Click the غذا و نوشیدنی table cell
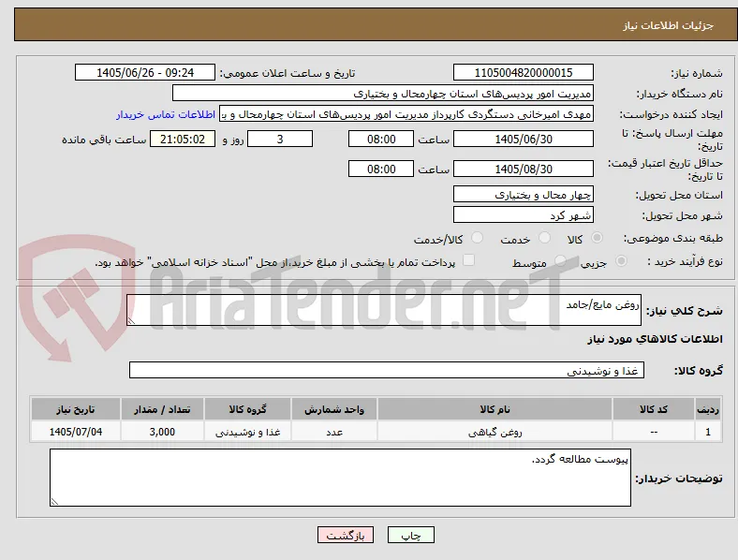 click(x=247, y=432)
